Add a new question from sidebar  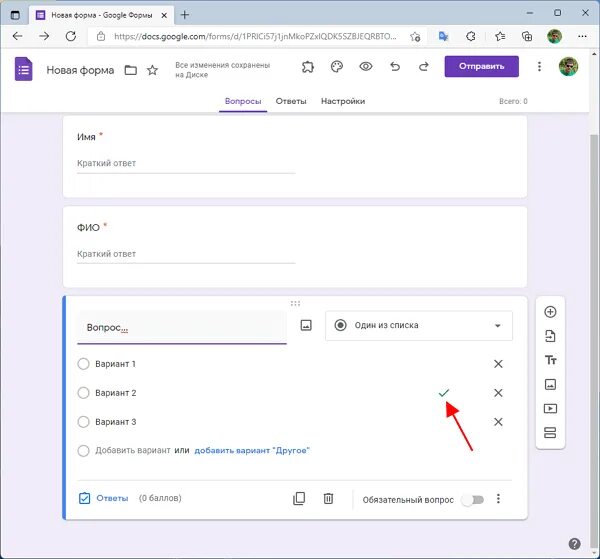click(x=550, y=312)
